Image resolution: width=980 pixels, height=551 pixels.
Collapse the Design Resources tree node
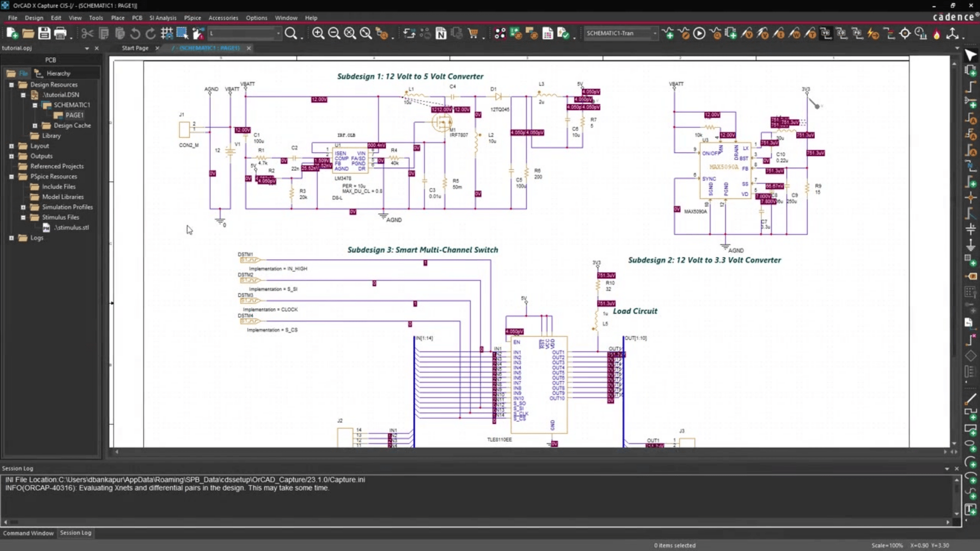click(x=11, y=85)
